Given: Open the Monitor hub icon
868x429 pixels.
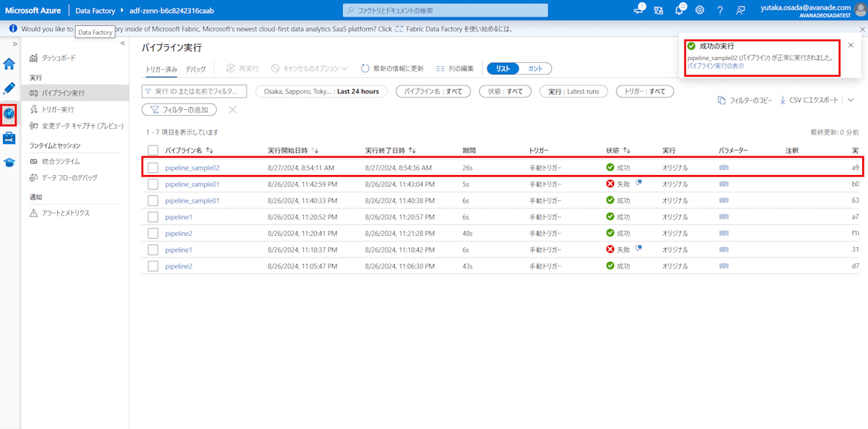Looking at the screenshot, I should coord(9,114).
